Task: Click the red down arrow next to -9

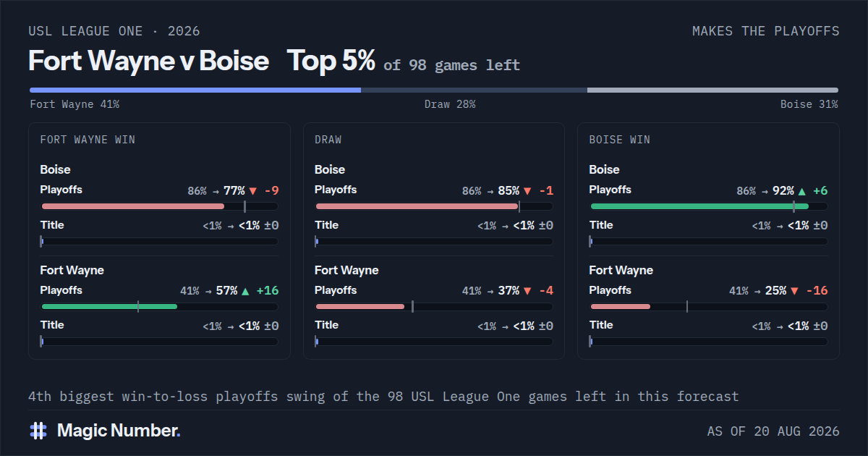Action: [x=253, y=191]
